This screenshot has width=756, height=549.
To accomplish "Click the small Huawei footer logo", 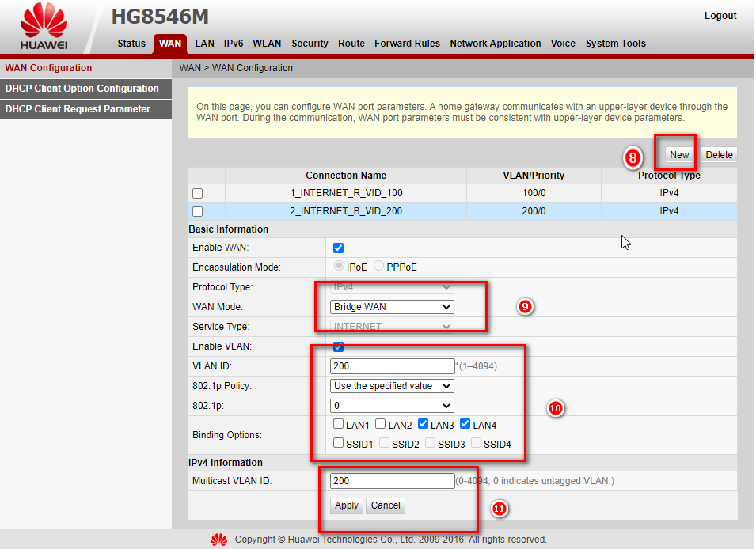I will click(x=218, y=540).
